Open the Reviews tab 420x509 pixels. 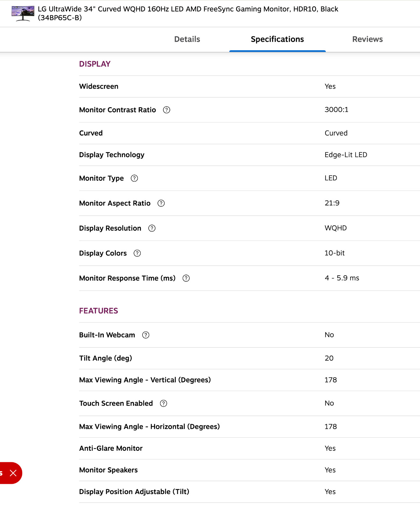(x=367, y=39)
